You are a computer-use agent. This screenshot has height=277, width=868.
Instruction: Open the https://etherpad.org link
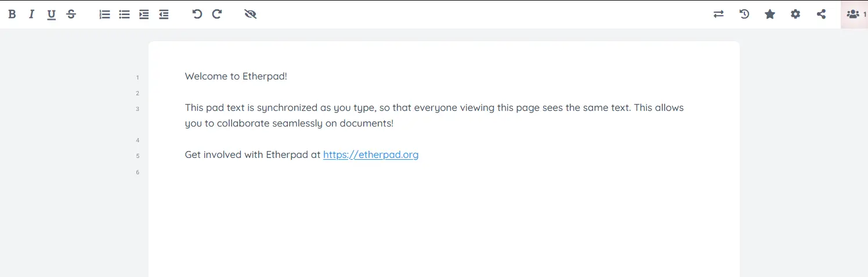coord(371,154)
